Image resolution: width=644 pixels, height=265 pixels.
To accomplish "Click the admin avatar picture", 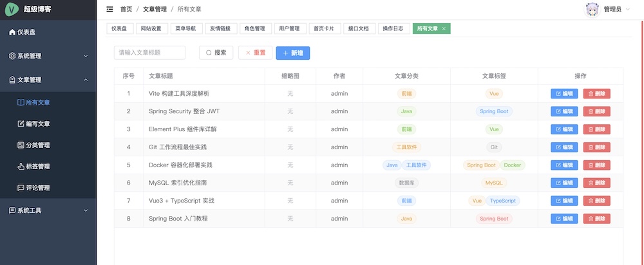I will [592, 10].
